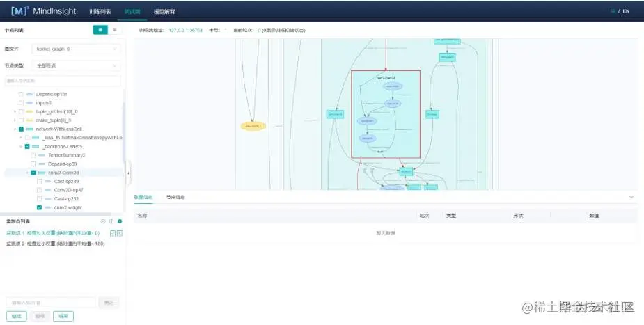Check the inputs0 node checkbox
The width and height of the screenshot is (644, 325).
coord(21,103)
